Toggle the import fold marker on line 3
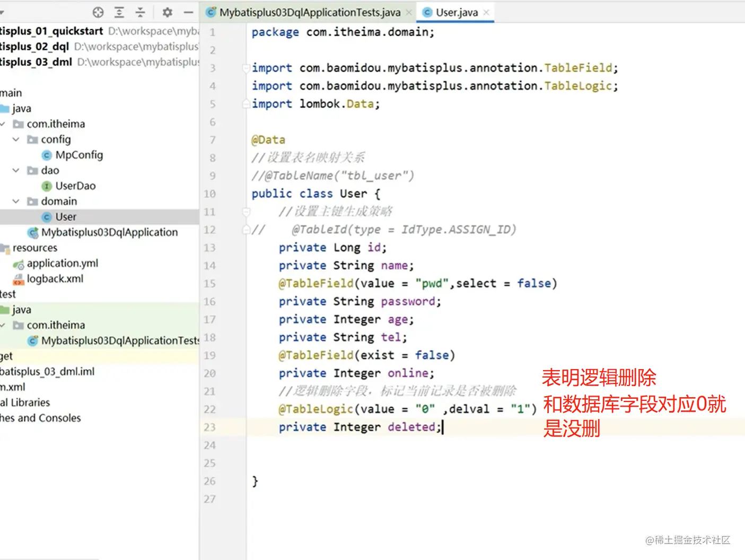Image resolution: width=745 pixels, height=560 pixels. point(246,68)
